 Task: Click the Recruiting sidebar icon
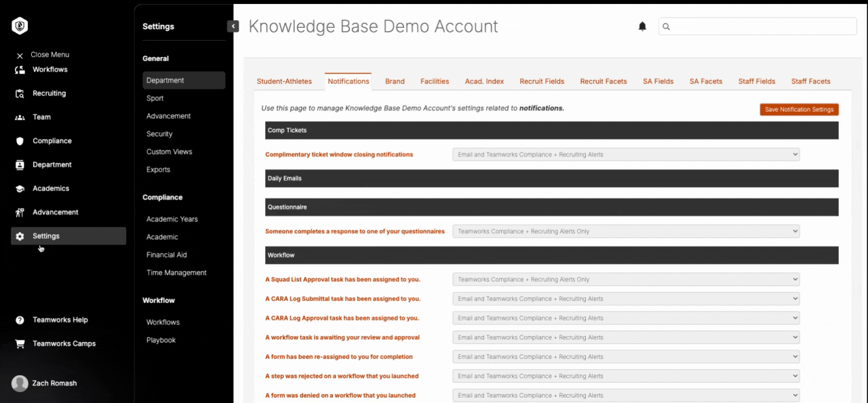[x=20, y=93]
